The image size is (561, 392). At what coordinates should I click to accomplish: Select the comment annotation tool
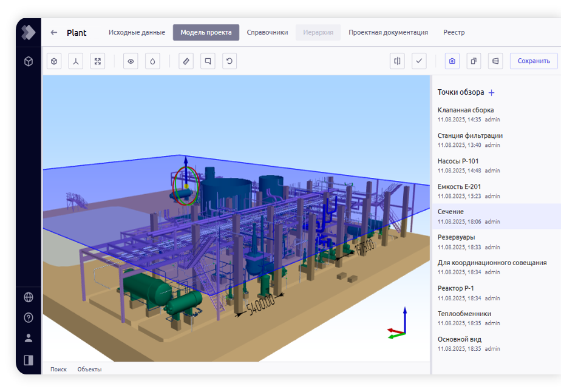pyautogui.click(x=208, y=61)
